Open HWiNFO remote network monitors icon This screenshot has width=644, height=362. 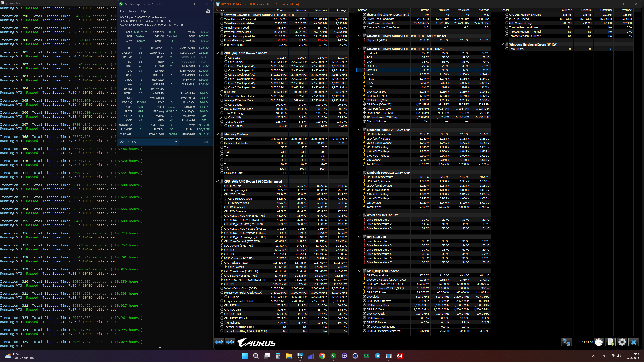coord(566,342)
